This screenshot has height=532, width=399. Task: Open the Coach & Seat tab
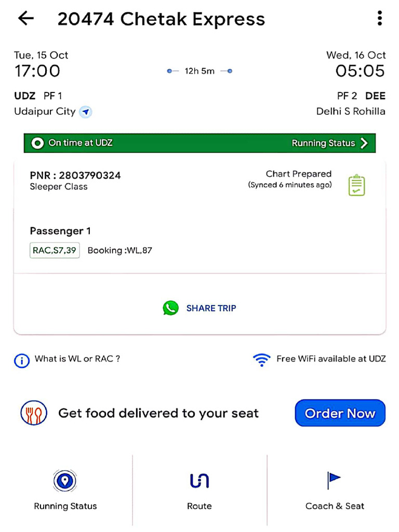pyautogui.click(x=335, y=489)
